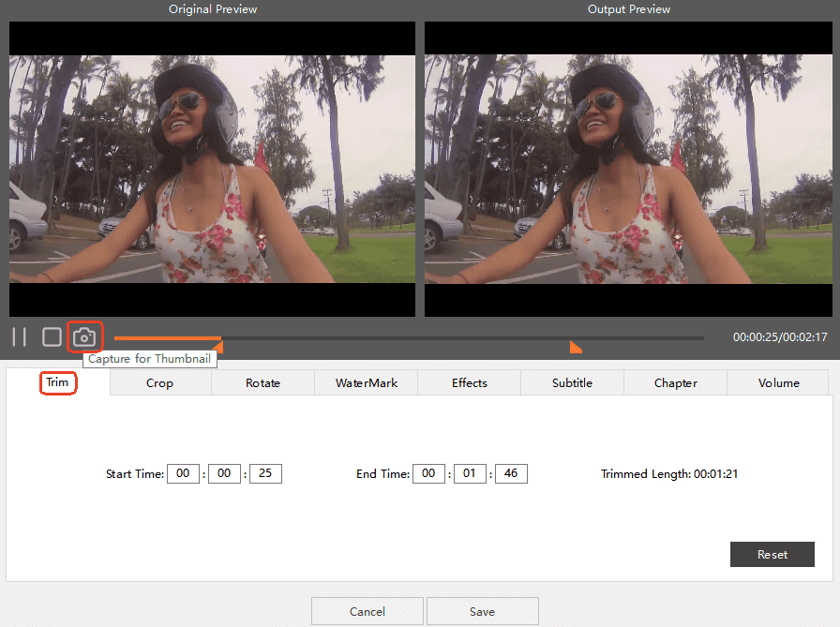Viewport: 840px width, 627px height.
Task: Switch to the Trim tab
Action: pos(57,382)
